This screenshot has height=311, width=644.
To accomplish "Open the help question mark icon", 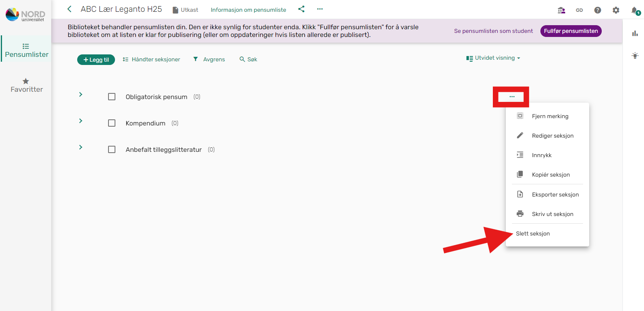I will click(x=598, y=10).
